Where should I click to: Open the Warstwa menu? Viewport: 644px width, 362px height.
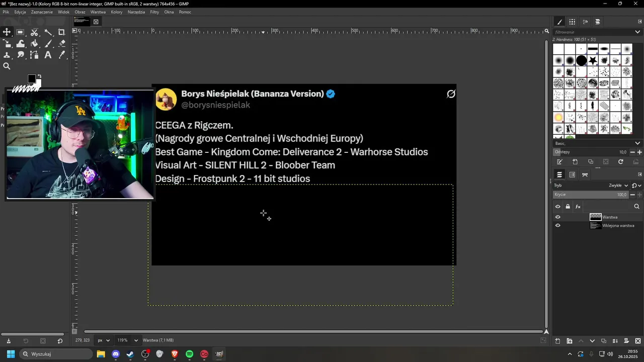click(98, 12)
